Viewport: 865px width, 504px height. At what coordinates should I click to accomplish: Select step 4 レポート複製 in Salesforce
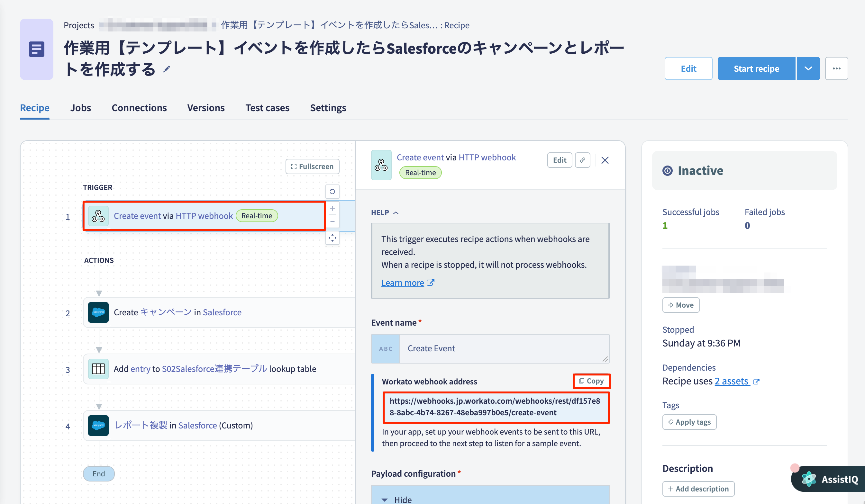tap(219, 426)
